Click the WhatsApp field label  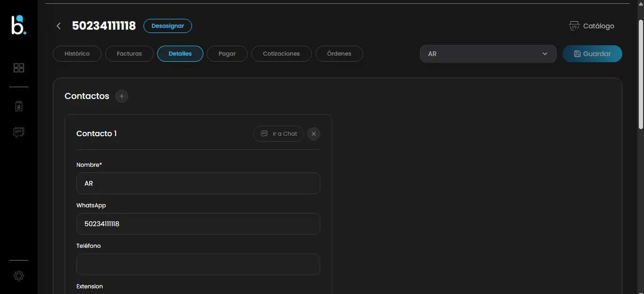coord(91,205)
